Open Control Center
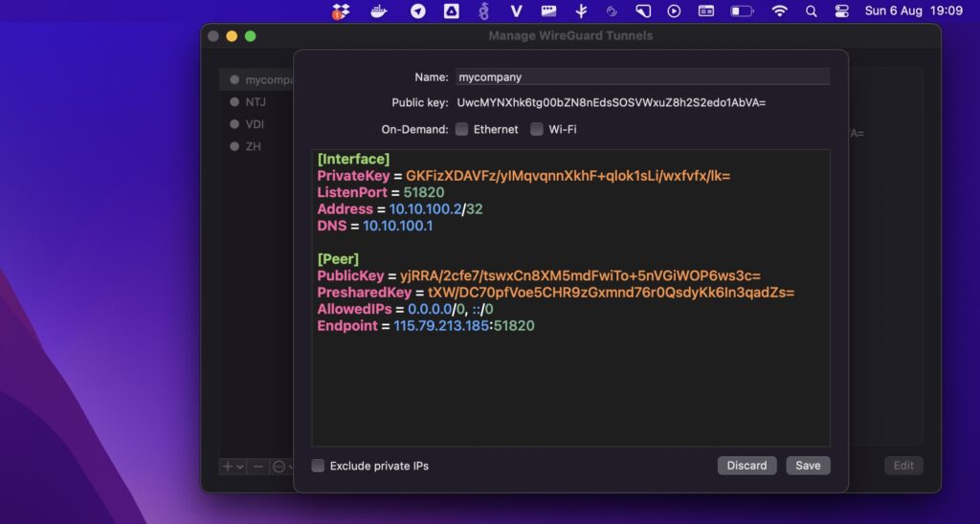The width and height of the screenshot is (980, 524). tap(842, 11)
